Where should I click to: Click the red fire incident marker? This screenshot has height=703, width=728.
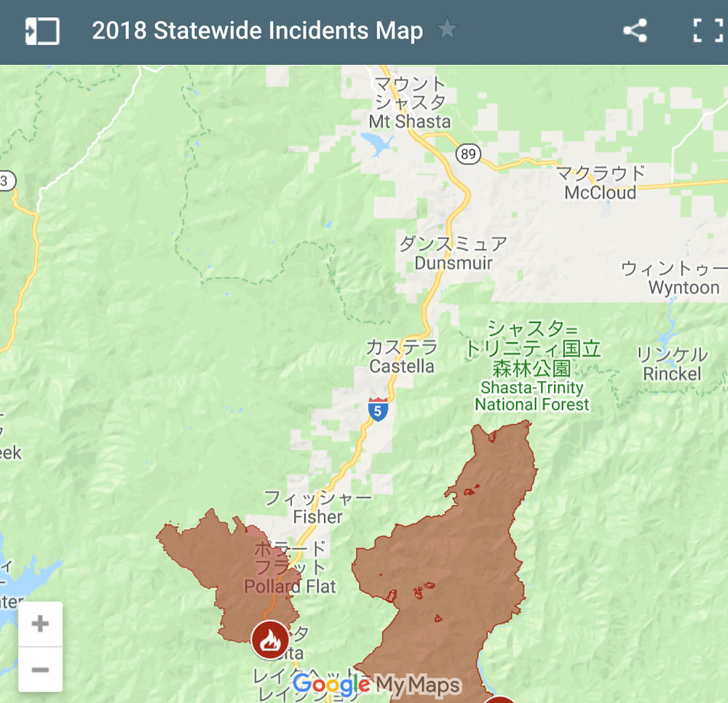[270, 640]
